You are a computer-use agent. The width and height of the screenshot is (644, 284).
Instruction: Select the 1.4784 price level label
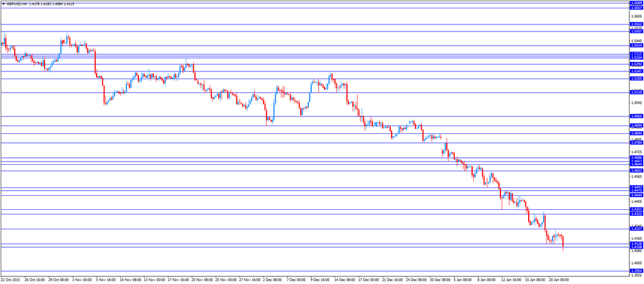636,143
